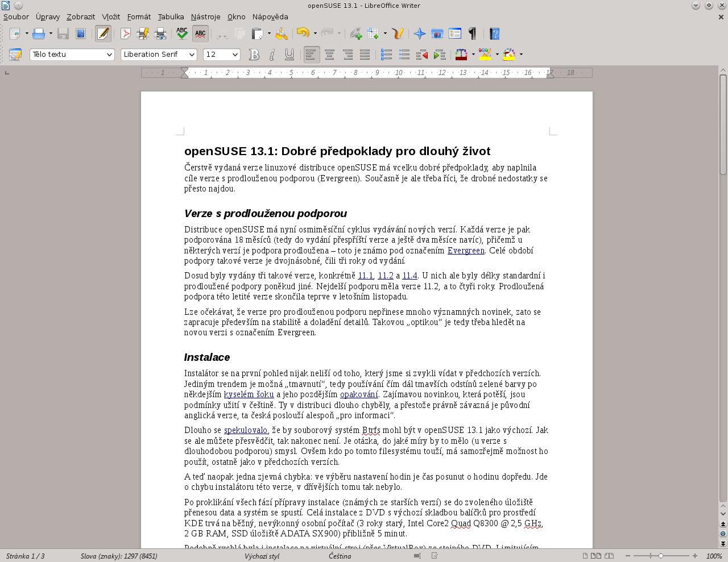Open Paste special dropdown arrow
This screenshot has width=728, height=562.
click(x=269, y=34)
